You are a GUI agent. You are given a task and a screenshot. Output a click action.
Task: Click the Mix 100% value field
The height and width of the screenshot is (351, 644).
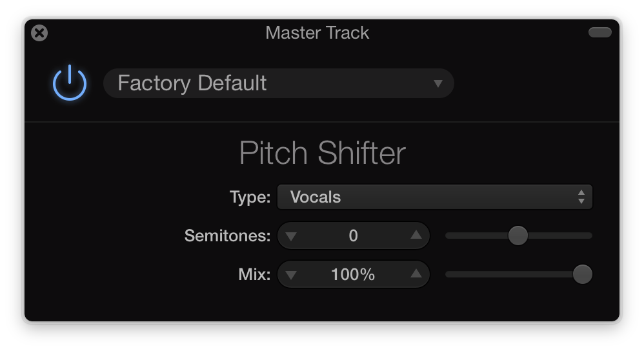tap(353, 274)
